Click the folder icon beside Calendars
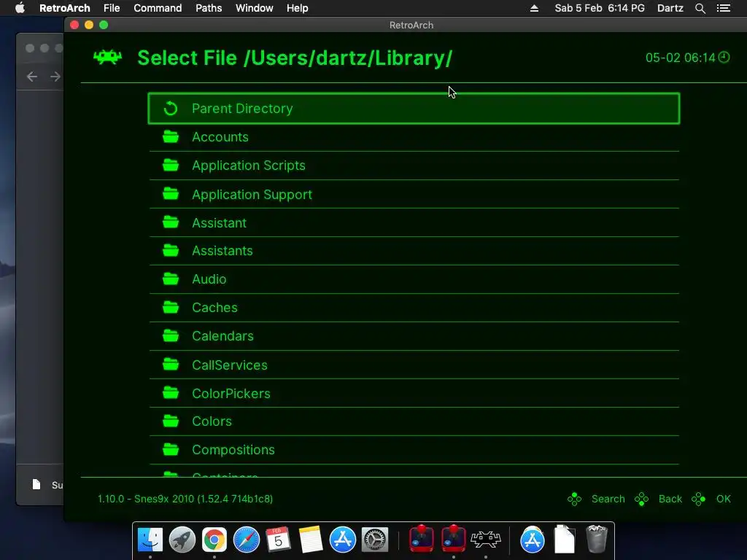Image resolution: width=747 pixels, height=560 pixels. [171, 336]
